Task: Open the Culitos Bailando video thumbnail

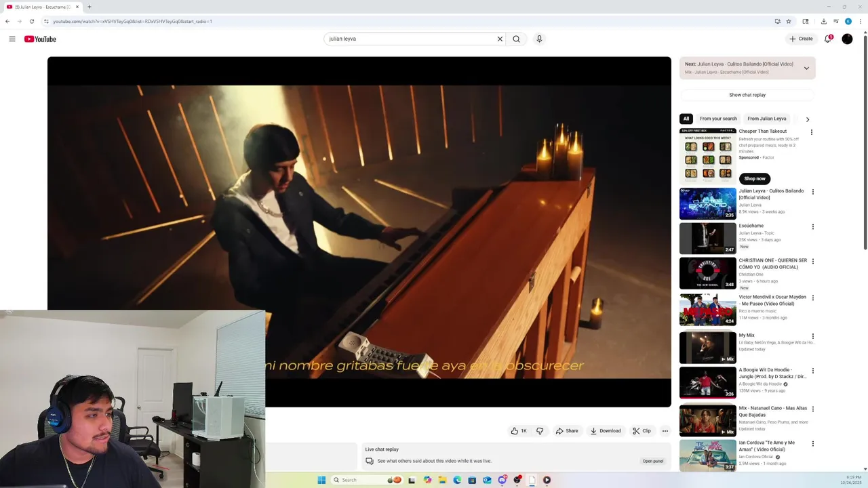Action: [x=708, y=203]
